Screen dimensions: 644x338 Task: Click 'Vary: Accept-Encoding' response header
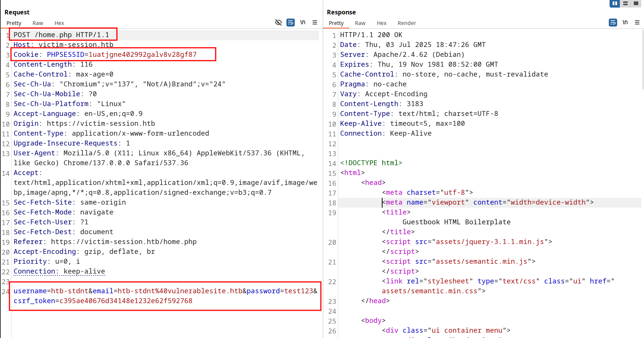pos(384,94)
